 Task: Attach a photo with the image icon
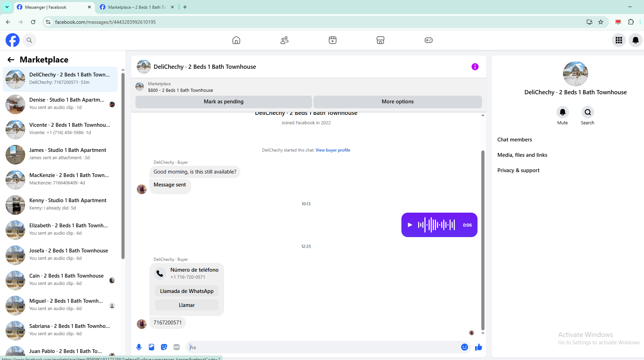pyautogui.click(x=151, y=347)
